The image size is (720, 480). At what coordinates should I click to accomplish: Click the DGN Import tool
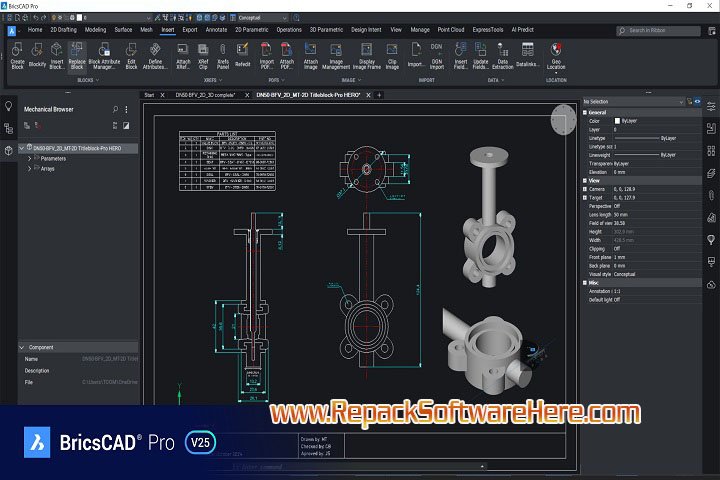436,56
